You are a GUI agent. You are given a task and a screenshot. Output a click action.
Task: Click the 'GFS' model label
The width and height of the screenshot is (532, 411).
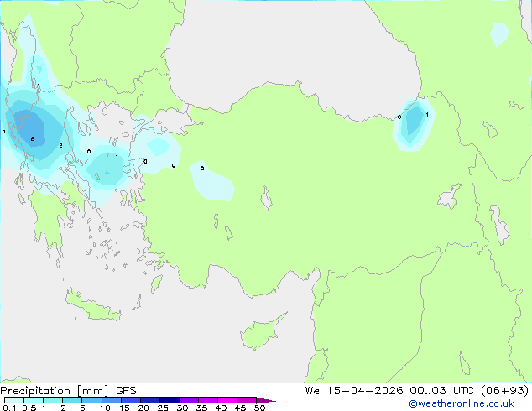tap(126, 391)
